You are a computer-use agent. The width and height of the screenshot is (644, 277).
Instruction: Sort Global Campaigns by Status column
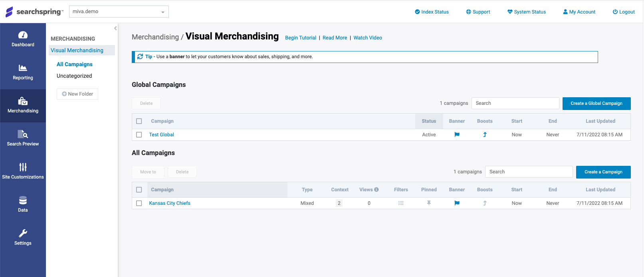coord(429,121)
